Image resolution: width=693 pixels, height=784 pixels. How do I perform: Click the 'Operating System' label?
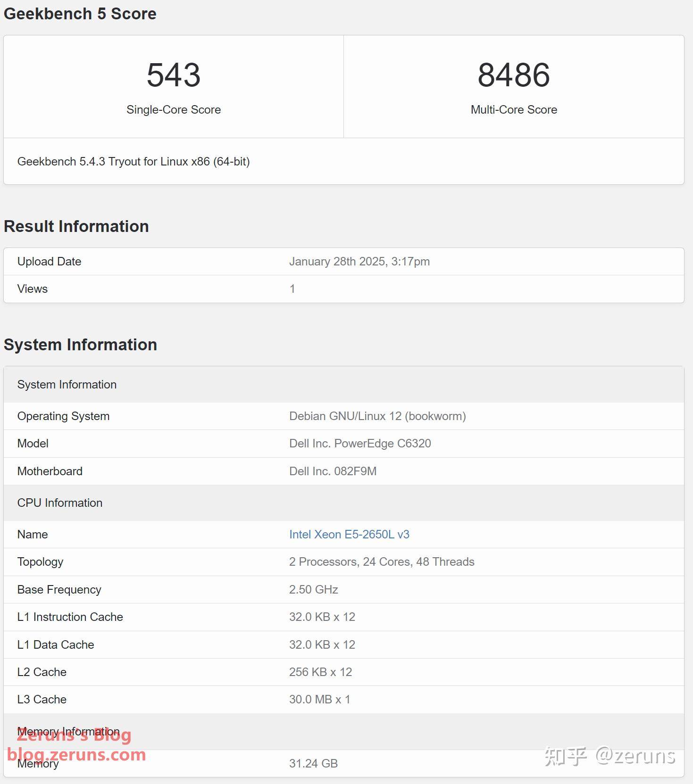[x=63, y=416]
